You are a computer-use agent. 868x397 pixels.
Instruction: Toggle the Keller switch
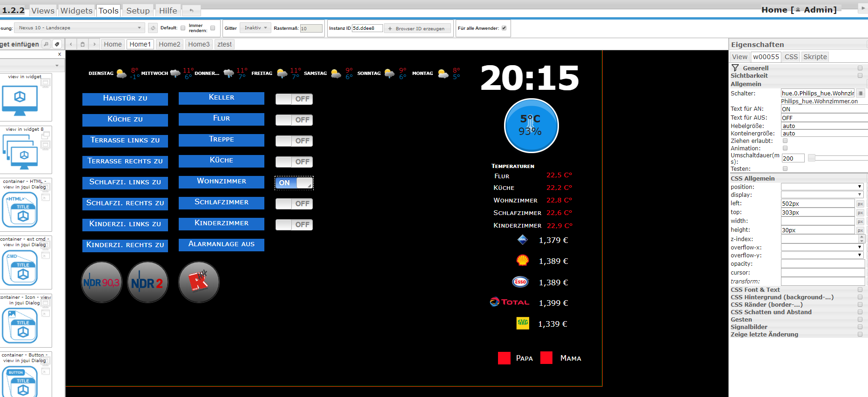[294, 99]
